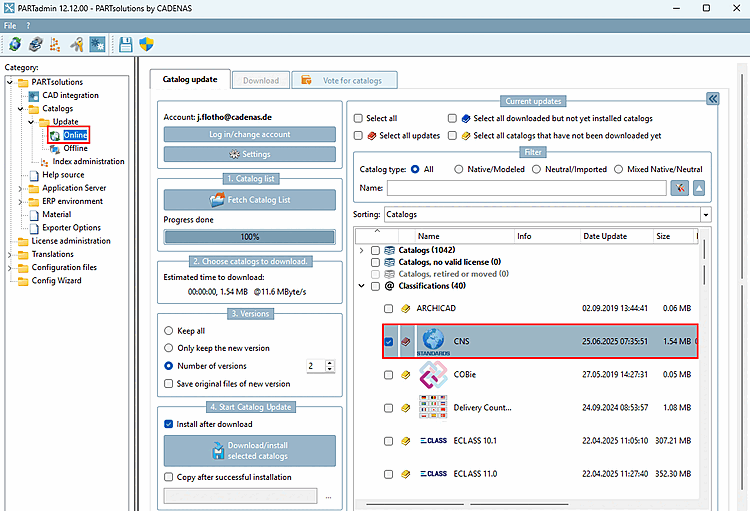Tick Select all downloaded but not installed checkbox
The height and width of the screenshot is (511, 750).
click(x=452, y=118)
